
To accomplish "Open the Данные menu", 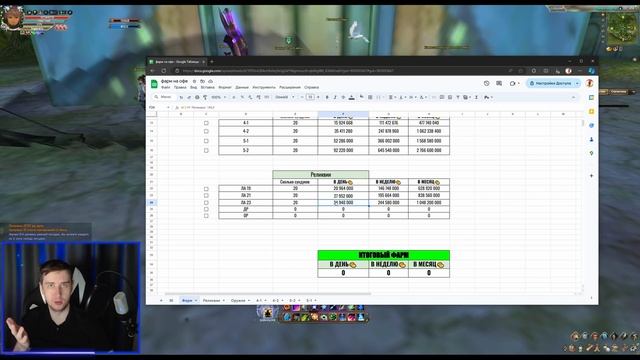I will pos(242,87).
